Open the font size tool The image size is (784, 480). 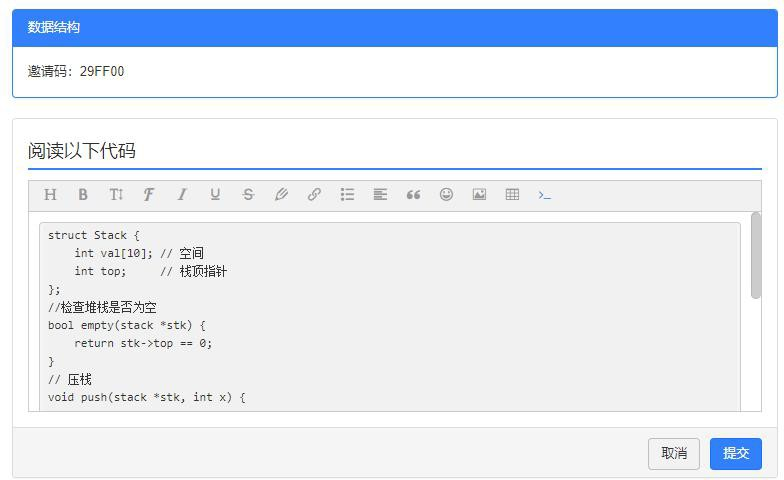click(x=116, y=195)
